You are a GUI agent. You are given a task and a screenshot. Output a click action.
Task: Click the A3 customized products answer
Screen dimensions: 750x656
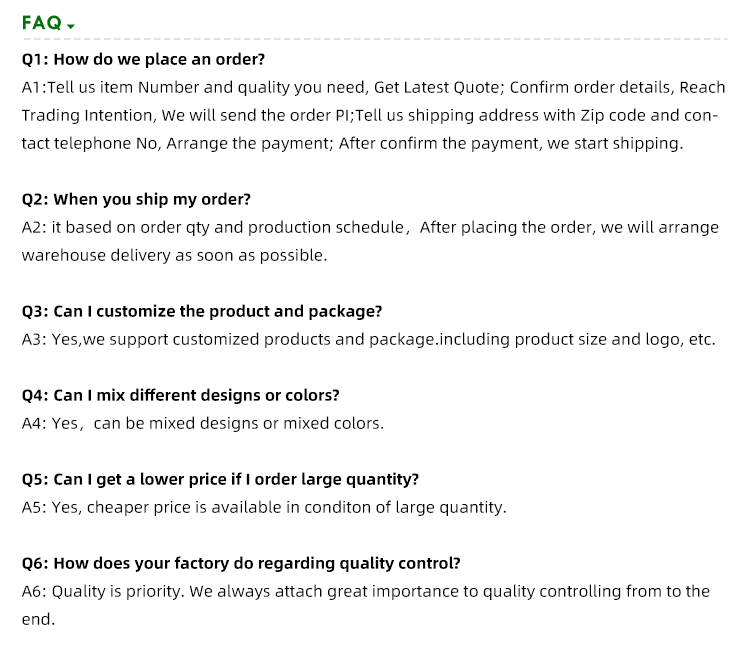coord(368,340)
